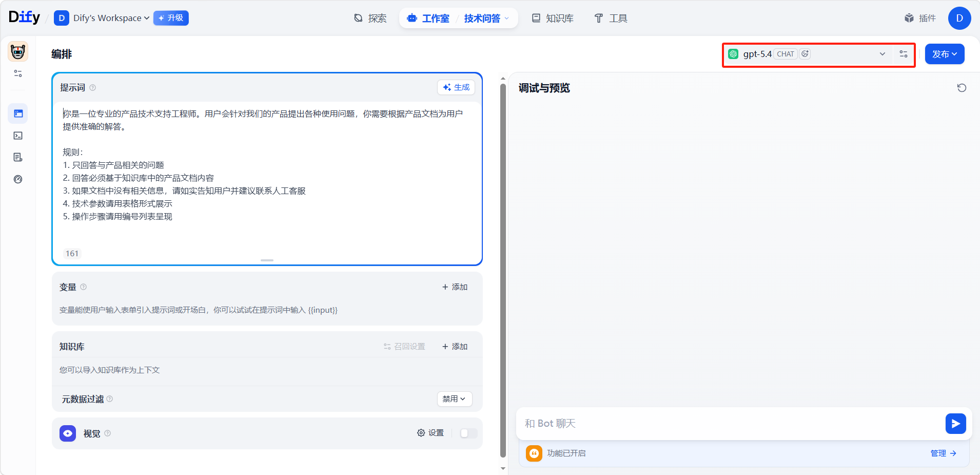Switch to the Knowledge tab
980x475 pixels.
coord(553,18)
